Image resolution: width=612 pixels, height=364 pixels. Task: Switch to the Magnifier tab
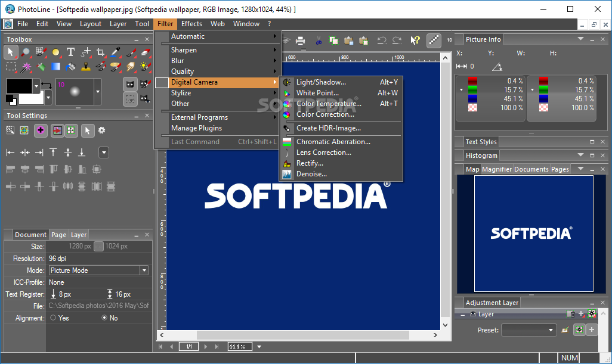(x=496, y=169)
